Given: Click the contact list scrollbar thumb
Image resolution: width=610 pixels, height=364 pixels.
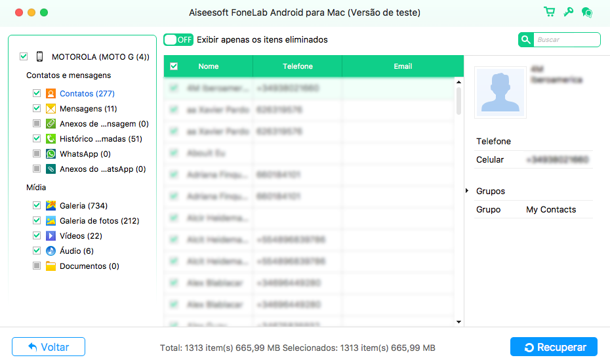Looking at the screenshot, I should point(458,101).
